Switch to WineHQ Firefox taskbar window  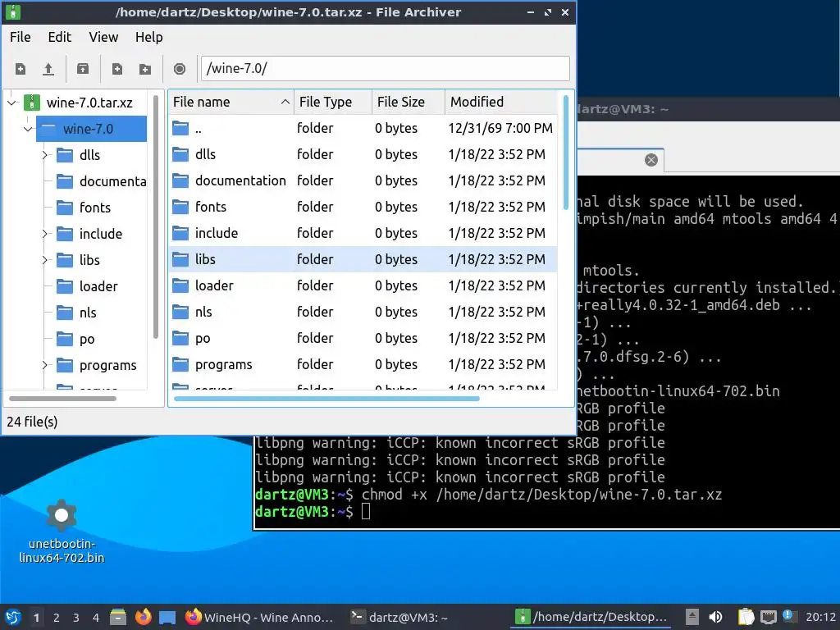pos(259,617)
